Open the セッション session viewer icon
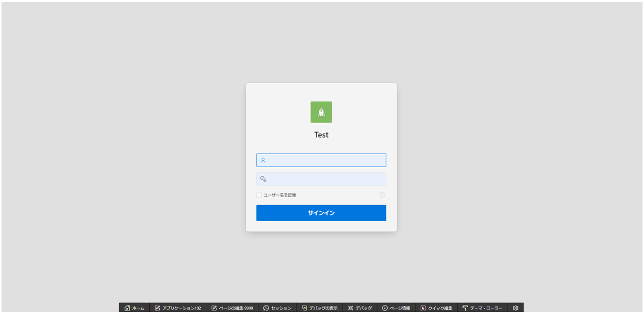This screenshot has width=644, height=313. 265,307
